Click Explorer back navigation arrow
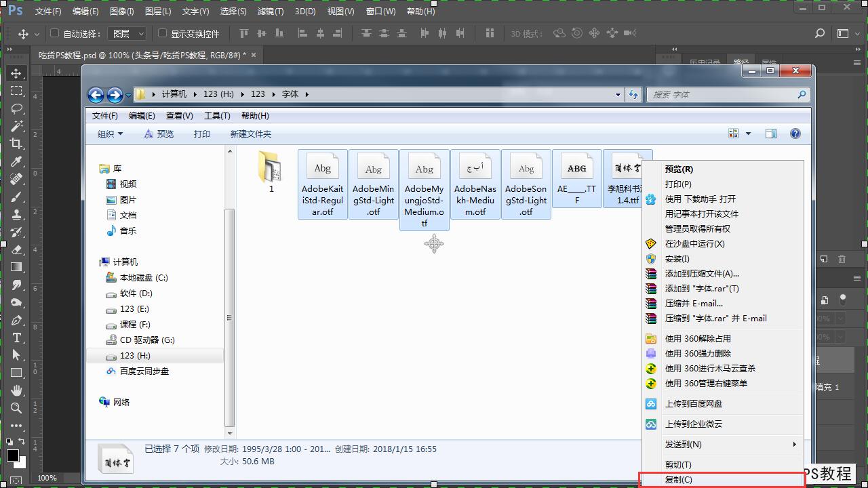Viewport: 868px width, 488px height. [96, 94]
